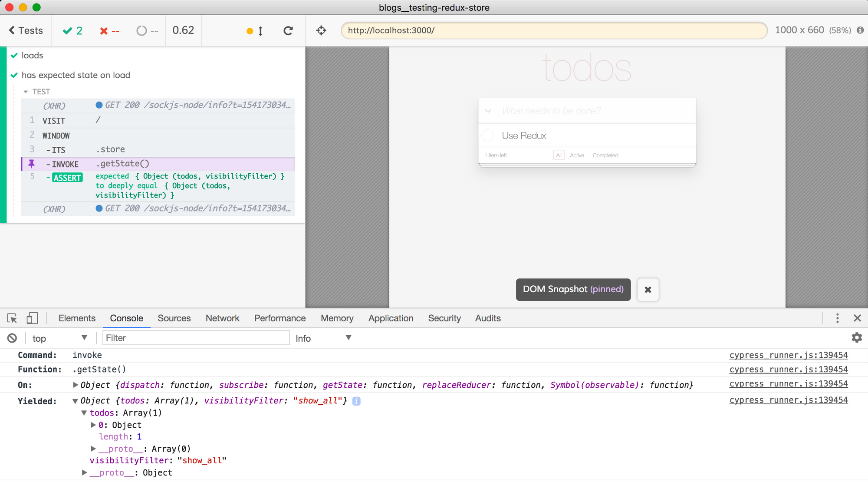Click the viewport info icon

860,30
